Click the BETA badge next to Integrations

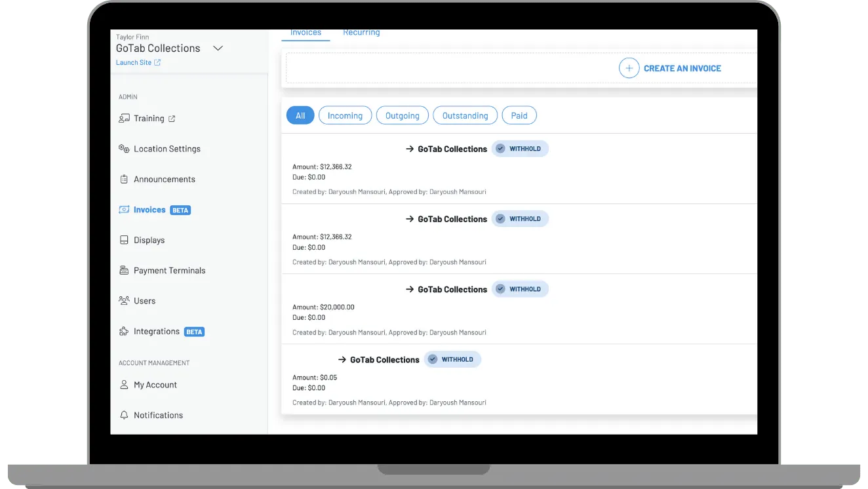[x=194, y=332]
